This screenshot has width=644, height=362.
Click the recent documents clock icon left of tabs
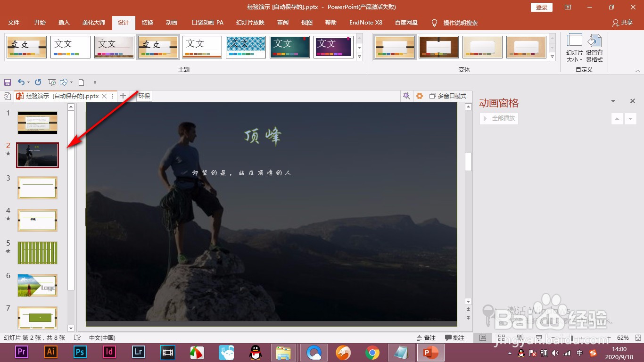pyautogui.click(x=7, y=96)
